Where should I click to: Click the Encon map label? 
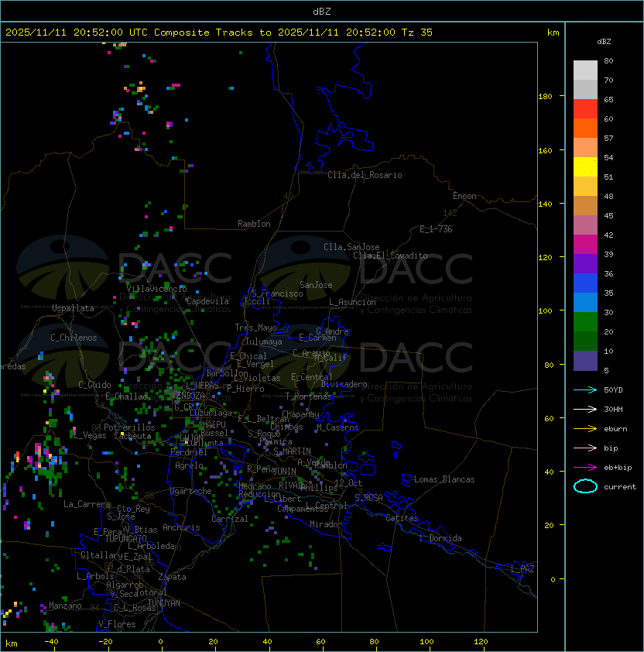[x=464, y=196]
